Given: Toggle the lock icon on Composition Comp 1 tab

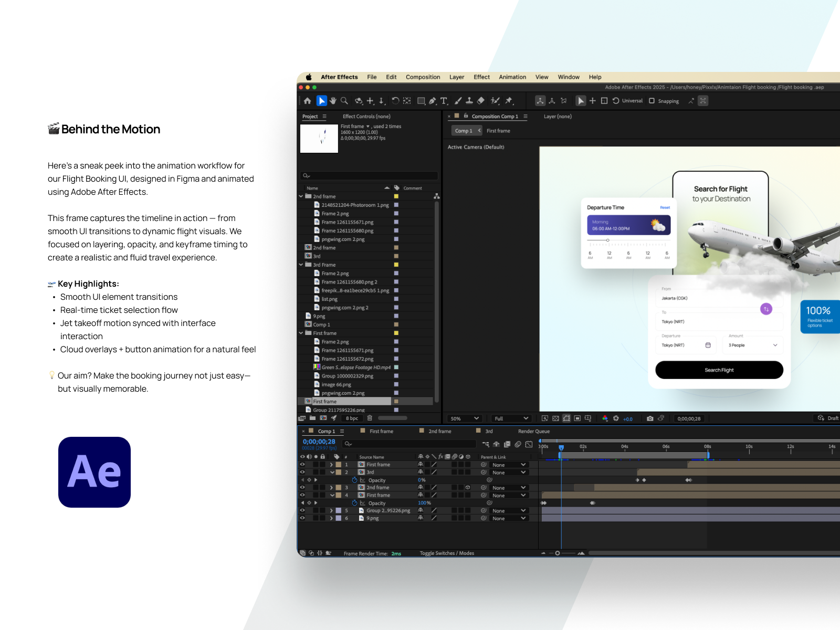Looking at the screenshot, I should coord(466,116).
